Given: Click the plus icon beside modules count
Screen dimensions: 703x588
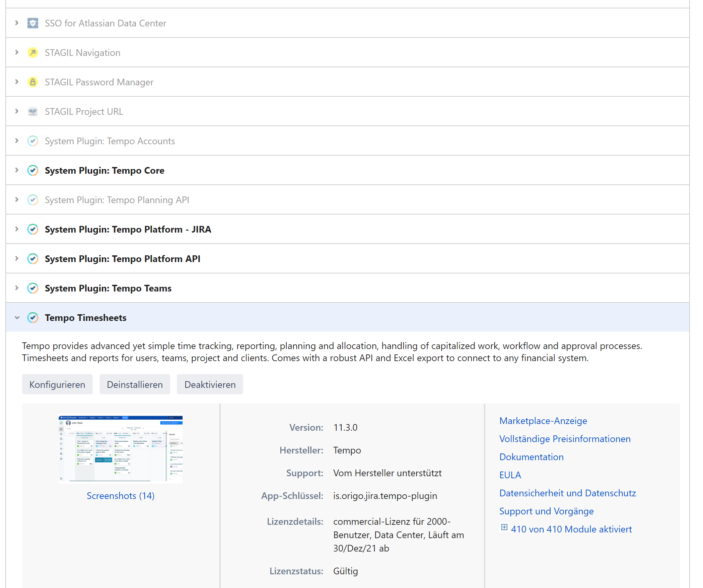Looking at the screenshot, I should click(504, 527).
